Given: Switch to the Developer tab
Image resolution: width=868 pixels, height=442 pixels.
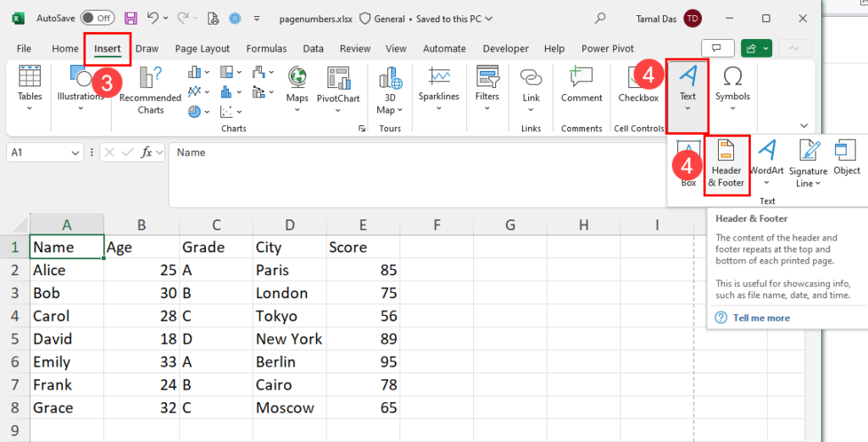Looking at the screenshot, I should (505, 48).
